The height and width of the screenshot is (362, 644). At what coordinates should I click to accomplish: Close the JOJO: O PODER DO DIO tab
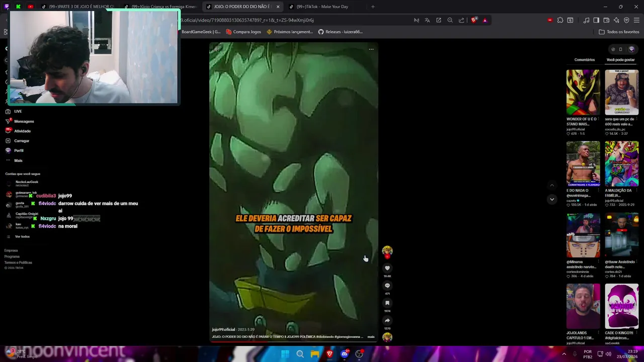click(x=278, y=7)
